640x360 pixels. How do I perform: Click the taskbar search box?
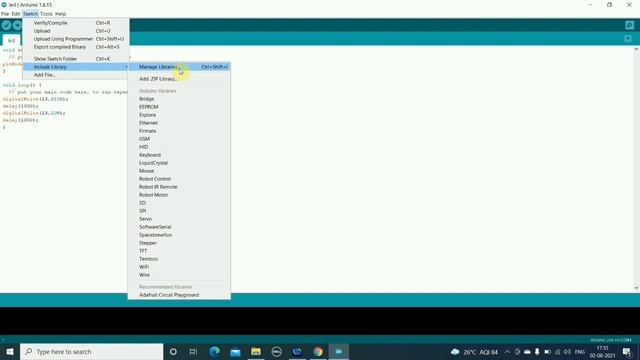[91, 351]
